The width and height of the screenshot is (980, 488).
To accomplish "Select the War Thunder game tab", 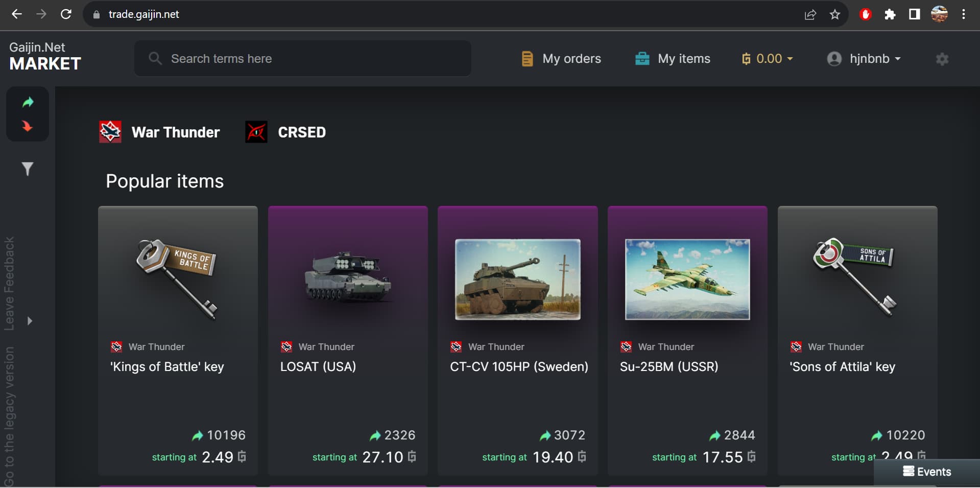I will 160,132.
